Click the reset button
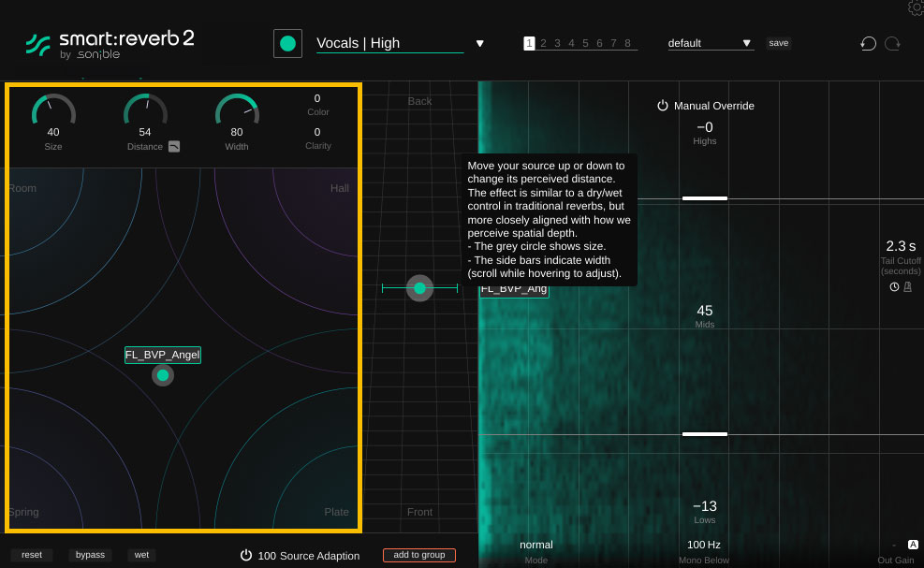 [32, 555]
